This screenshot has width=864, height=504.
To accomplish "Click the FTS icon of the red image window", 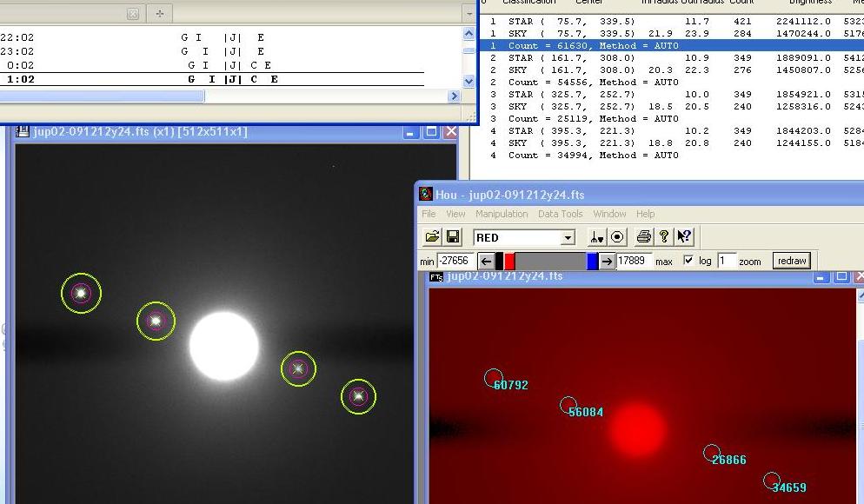I will [x=435, y=276].
